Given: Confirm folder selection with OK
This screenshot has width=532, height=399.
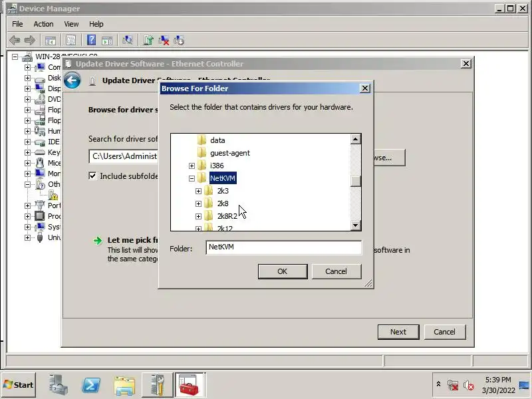Looking at the screenshot, I should (x=283, y=271).
